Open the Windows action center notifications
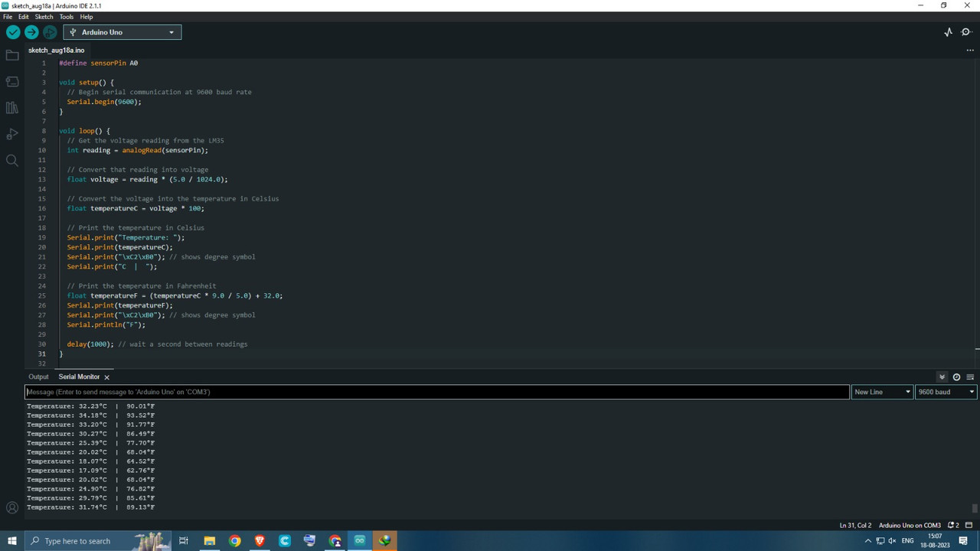Screen dimensions: 980x551 (x=963, y=541)
